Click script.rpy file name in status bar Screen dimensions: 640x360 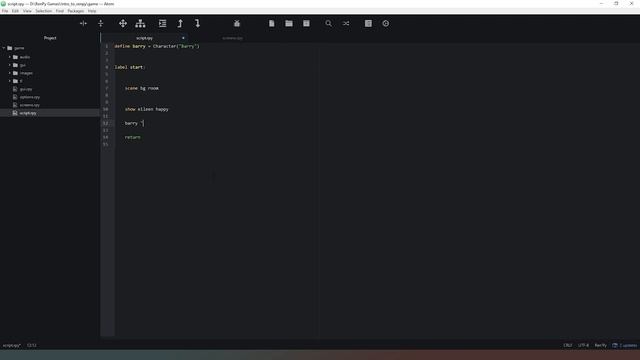[x=12, y=345]
